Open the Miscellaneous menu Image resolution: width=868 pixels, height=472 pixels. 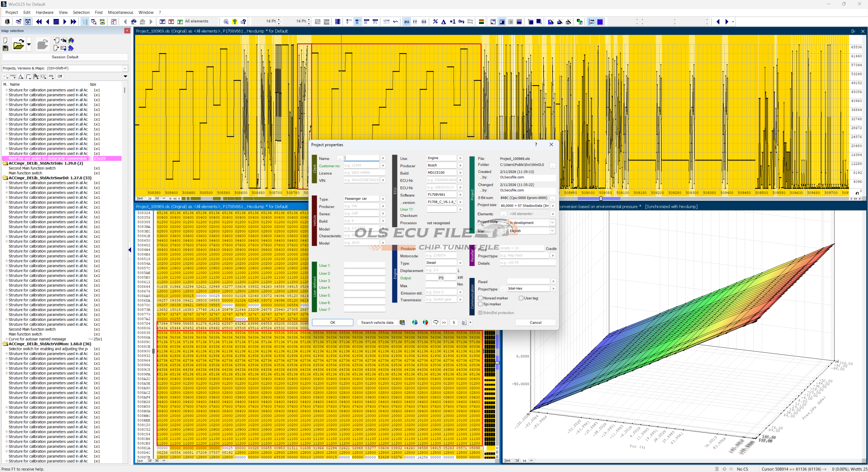coord(120,12)
